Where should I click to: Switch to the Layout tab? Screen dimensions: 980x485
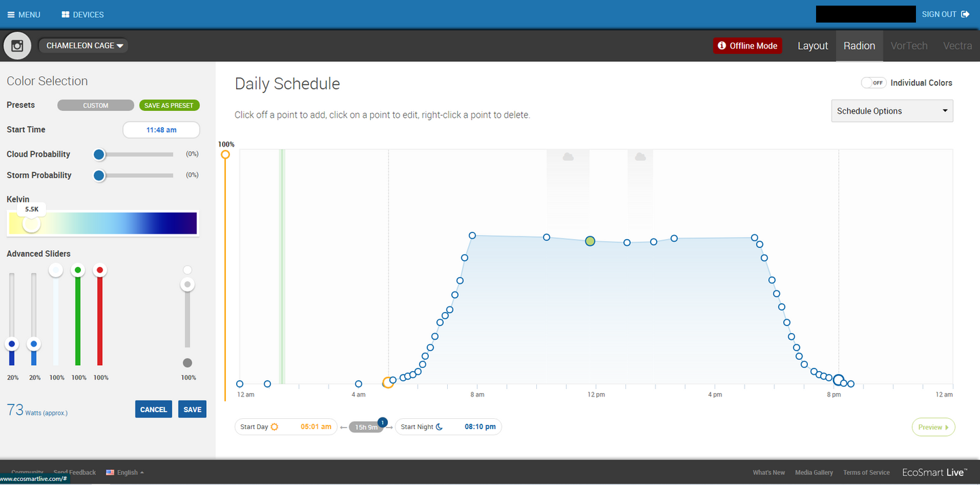pos(813,46)
